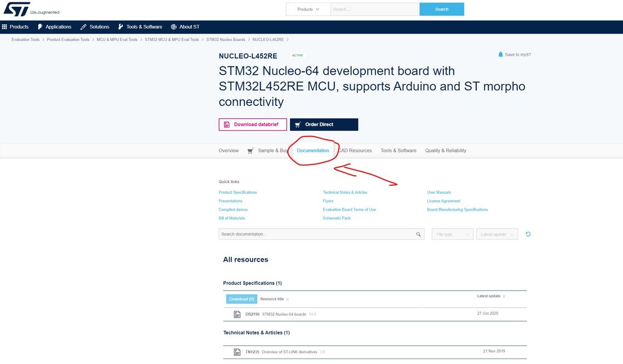Open the File type filter dropdown

click(453, 234)
